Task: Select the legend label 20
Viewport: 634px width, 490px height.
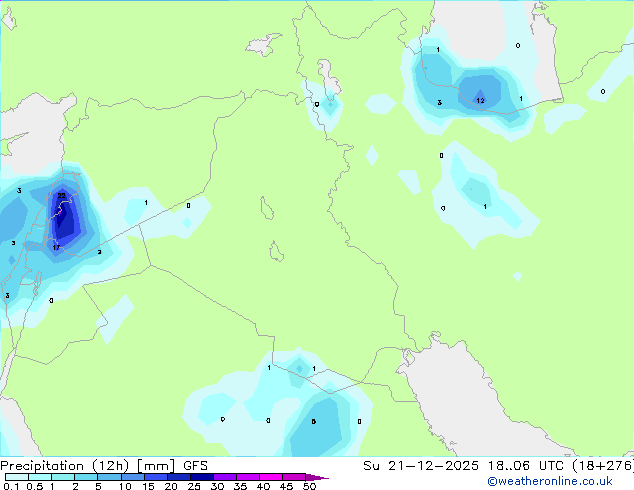Action: pos(171,486)
